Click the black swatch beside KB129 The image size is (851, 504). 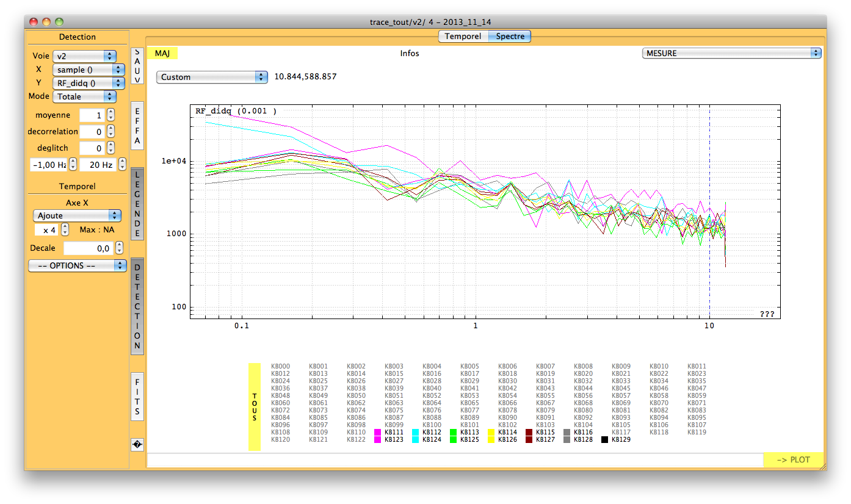[604, 439]
